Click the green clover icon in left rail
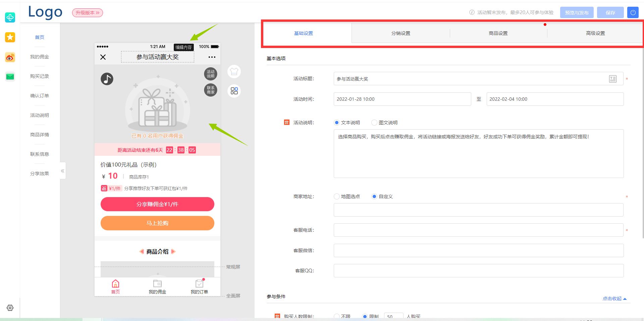 [10, 17]
